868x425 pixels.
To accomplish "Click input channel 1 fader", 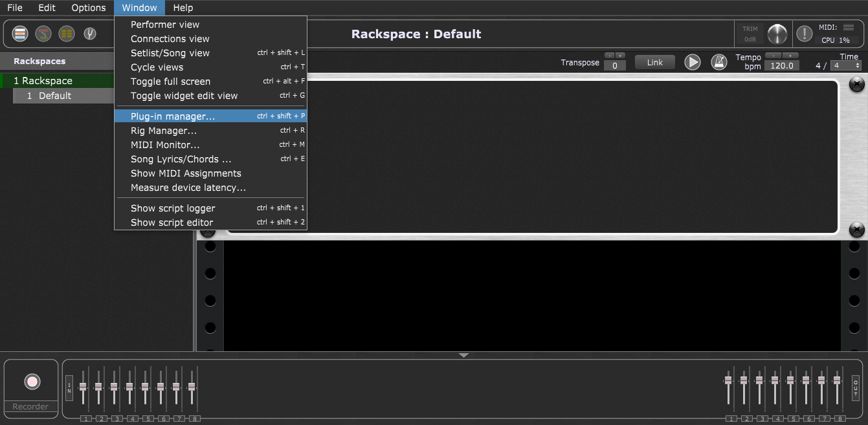I will click(x=83, y=386).
